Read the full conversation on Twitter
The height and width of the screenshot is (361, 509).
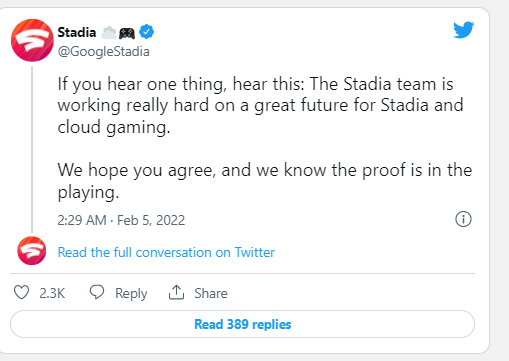(166, 252)
